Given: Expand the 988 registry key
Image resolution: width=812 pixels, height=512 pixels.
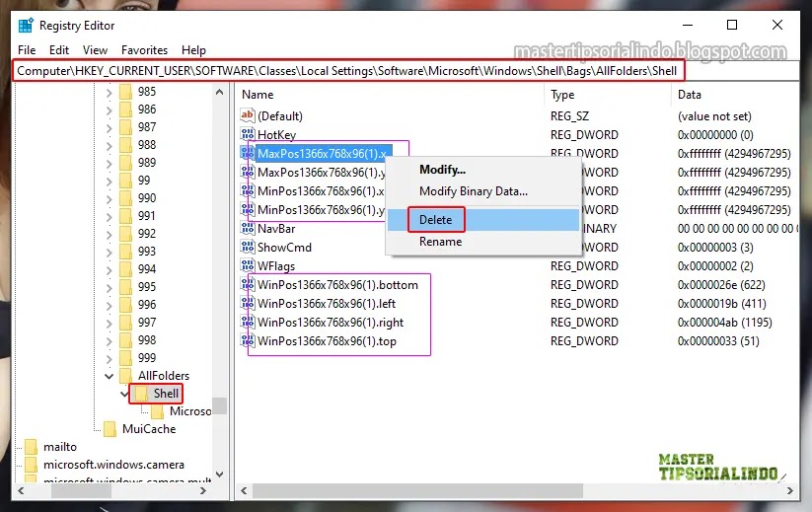Looking at the screenshot, I should pyautogui.click(x=109, y=145).
